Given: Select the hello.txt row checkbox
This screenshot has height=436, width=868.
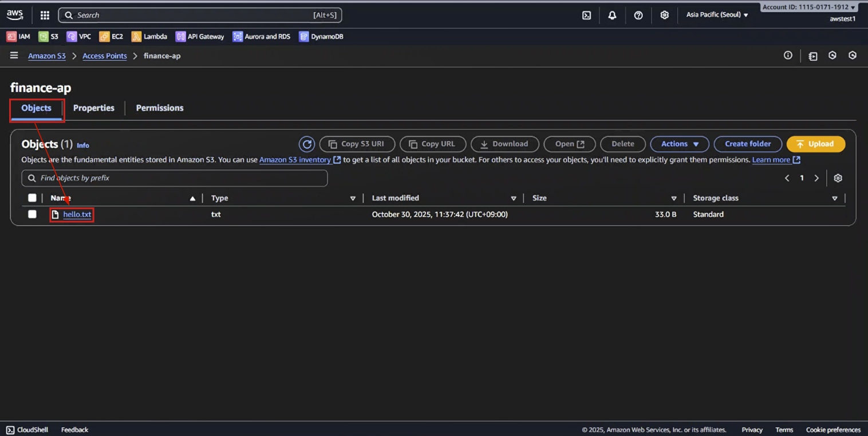Looking at the screenshot, I should click(x=32, y=214).
